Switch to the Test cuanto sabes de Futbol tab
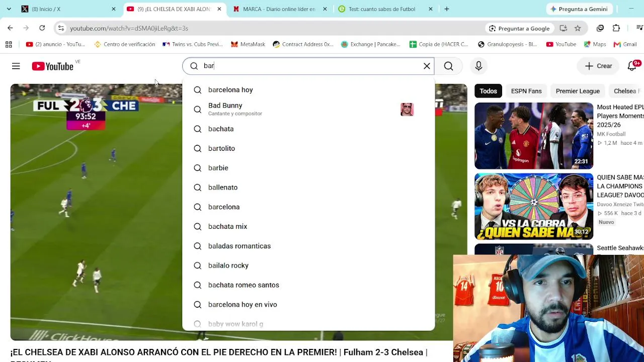 click(384, 9)
